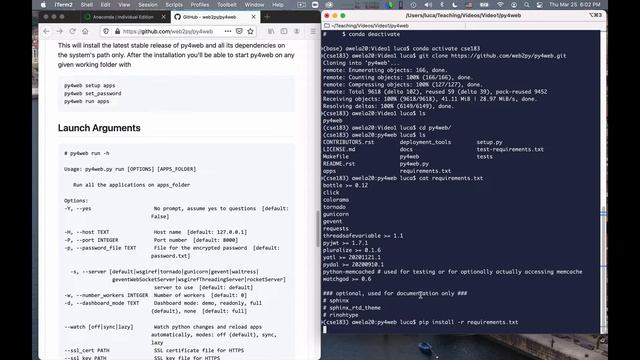The width and height of the screenshot is (640, 360).
Task: Open Firefox account icon
Action: coord(297,31)
